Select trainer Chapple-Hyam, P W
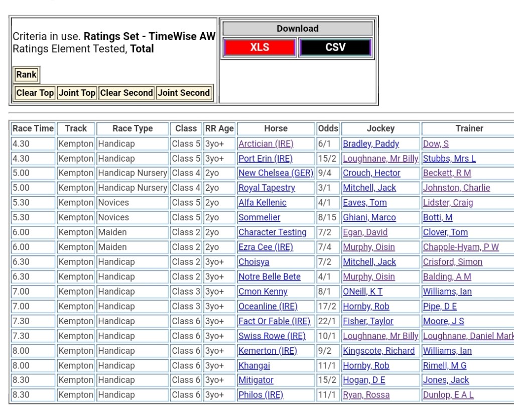Screen dimensions: 514x420 click(x=461, y=247)
